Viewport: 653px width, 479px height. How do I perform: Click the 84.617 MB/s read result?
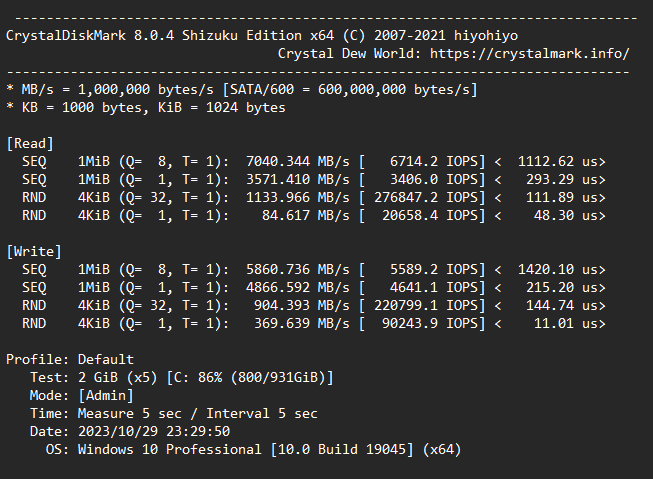click(306, 215)
